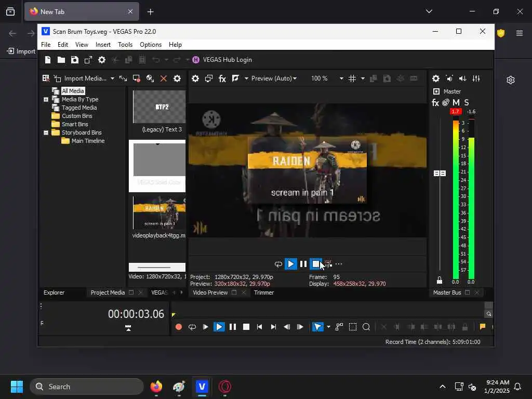Click Play button under Video Preview
Screen dimensions: 532x399
click(x=291, y=264)
